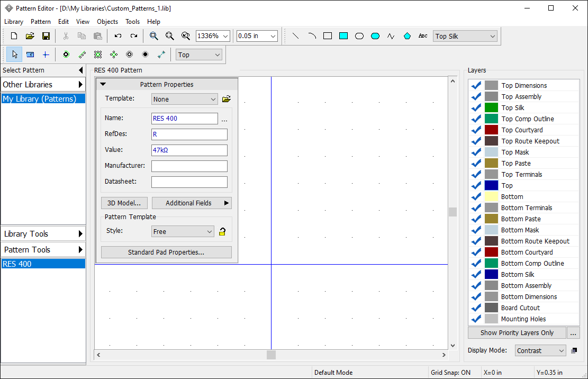The image size is (588, 379).
Task: Open a library file via Open icon
Action: (30, 36)
